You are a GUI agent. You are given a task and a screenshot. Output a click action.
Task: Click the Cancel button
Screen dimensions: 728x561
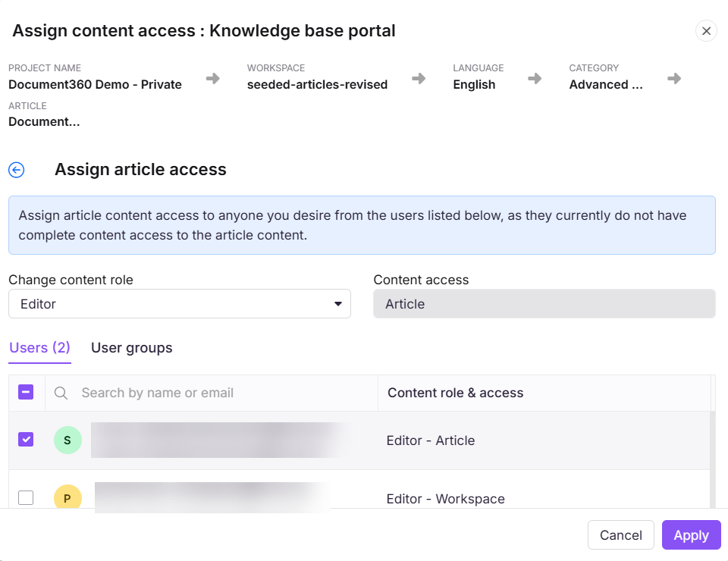click(621, 535)
